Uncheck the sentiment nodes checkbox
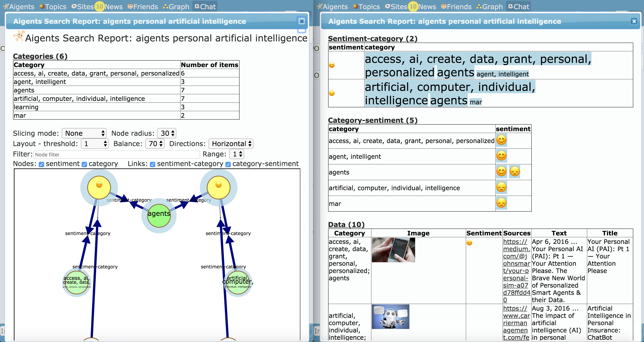The image size is (644, 342). point(42,164)
